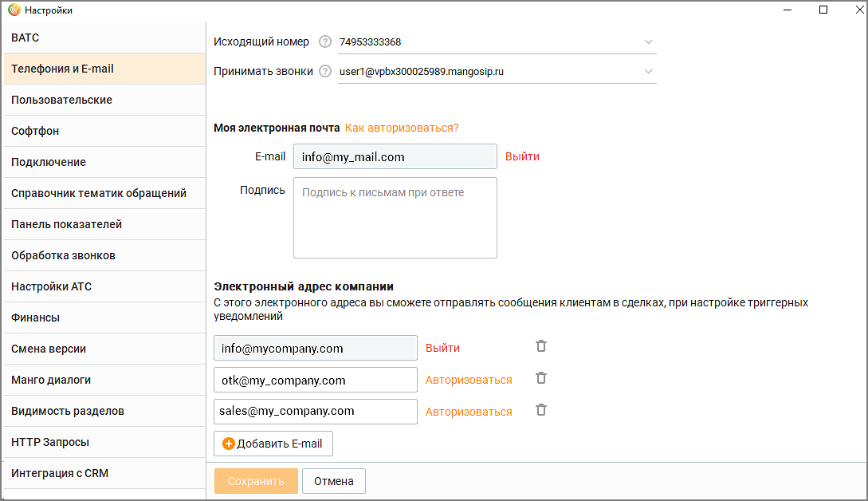Click the Добавить E-mail button
This screenshot has width=868, height=501.
pyautogui.click(x=273, y=444)
